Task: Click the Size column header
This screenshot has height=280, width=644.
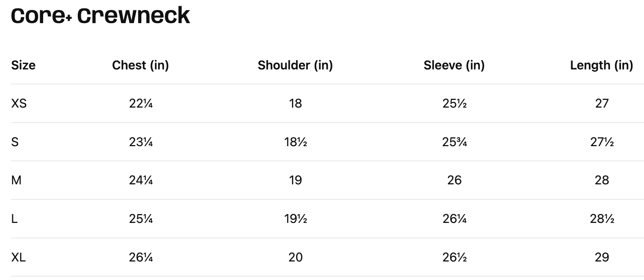Action: click(23, 65)
